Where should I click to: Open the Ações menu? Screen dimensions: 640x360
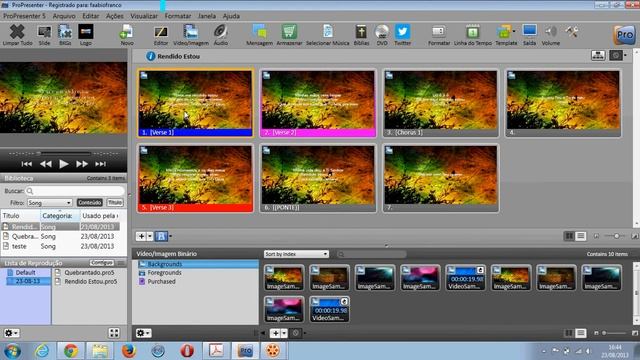coord(115,16)
